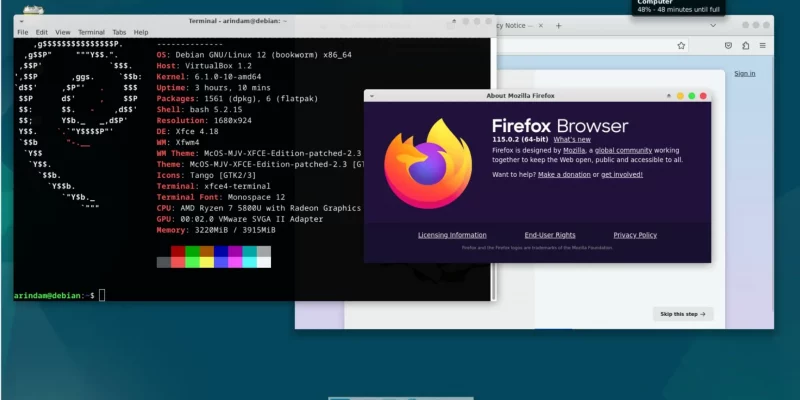
Task: Click the 115.0.2 (64-bit) version text
Action: (520, 139)
